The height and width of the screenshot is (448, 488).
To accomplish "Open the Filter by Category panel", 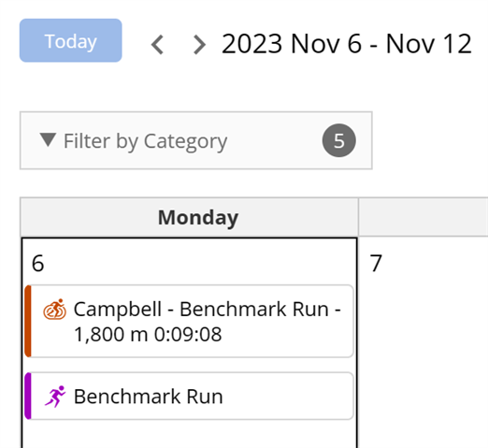I will (x=196, y=140).
